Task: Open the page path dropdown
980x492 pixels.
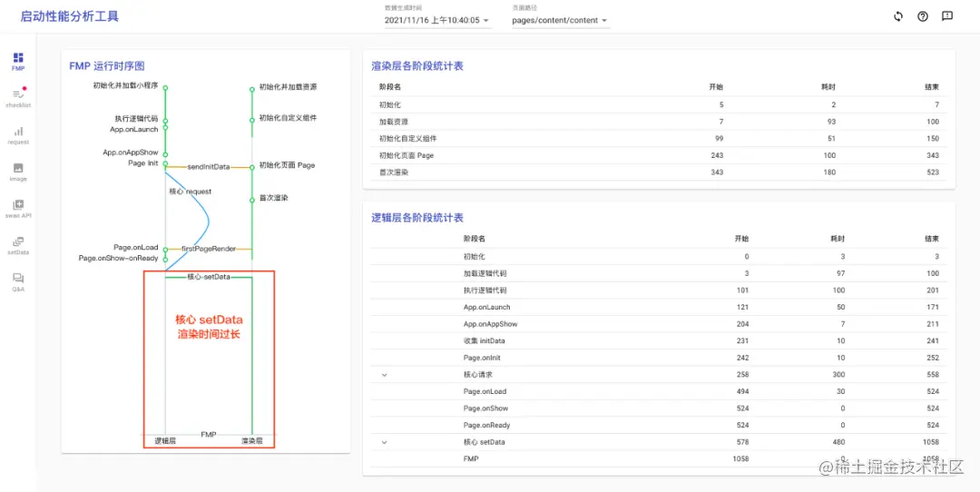Action: tap(561, 20)
